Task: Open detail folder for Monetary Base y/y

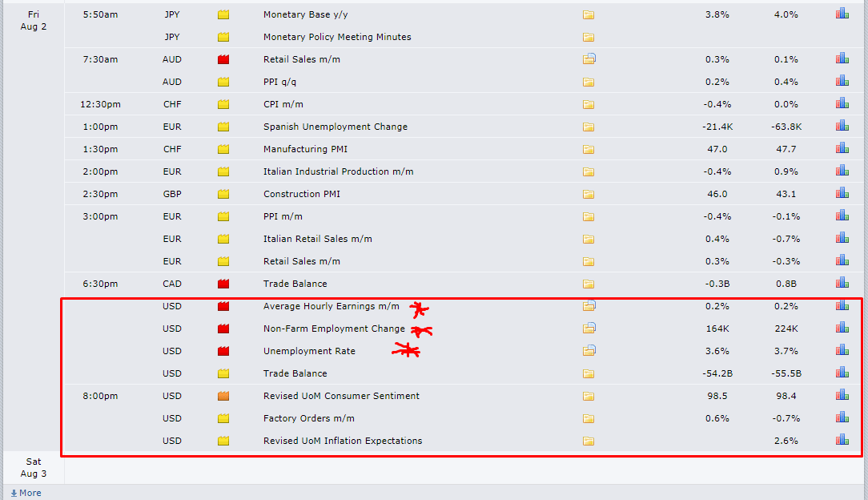Action: click(x=589, y=15)
